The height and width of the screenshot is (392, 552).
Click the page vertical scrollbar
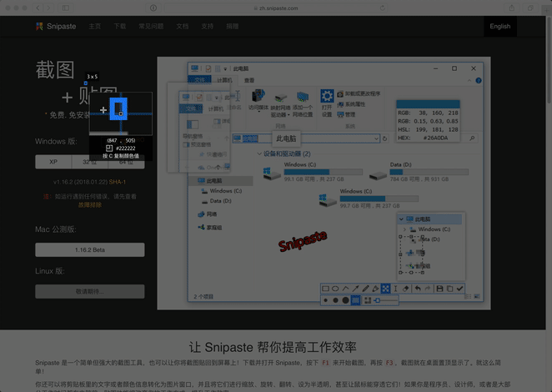click(549, 60)
